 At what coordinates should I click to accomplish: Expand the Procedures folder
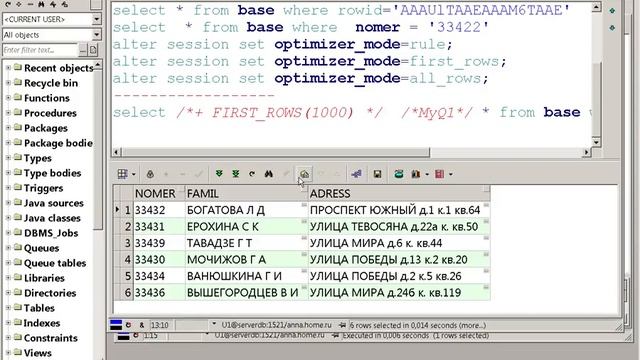point(8,113)
